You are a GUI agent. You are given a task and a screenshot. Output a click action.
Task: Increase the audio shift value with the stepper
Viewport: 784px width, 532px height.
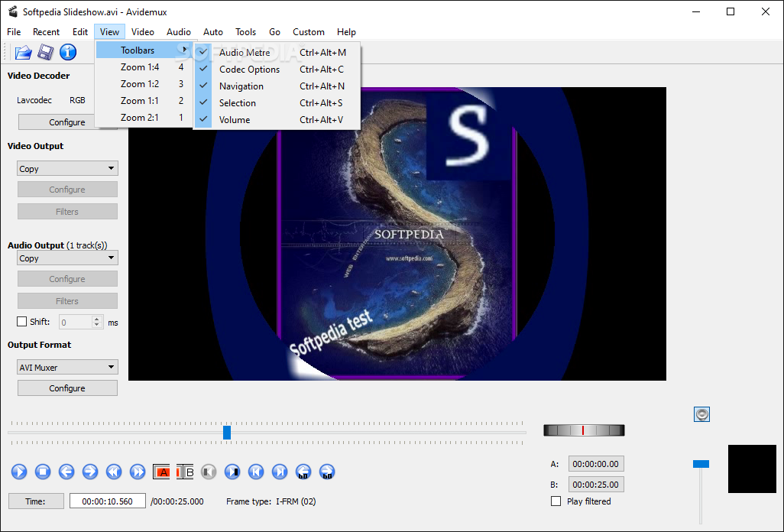coord(97,319)
